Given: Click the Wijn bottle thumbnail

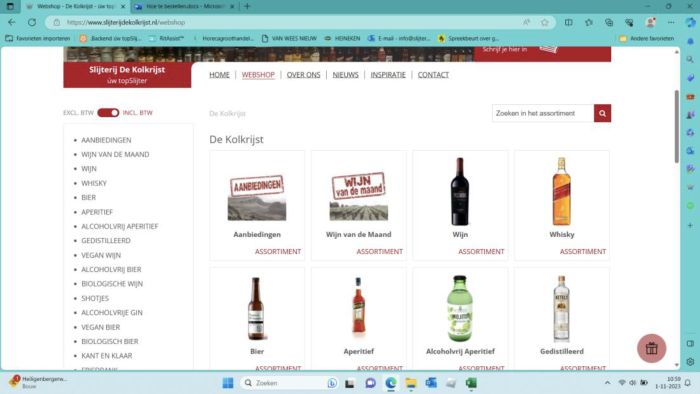Looking at the screenshot, I should coord(460,191).
